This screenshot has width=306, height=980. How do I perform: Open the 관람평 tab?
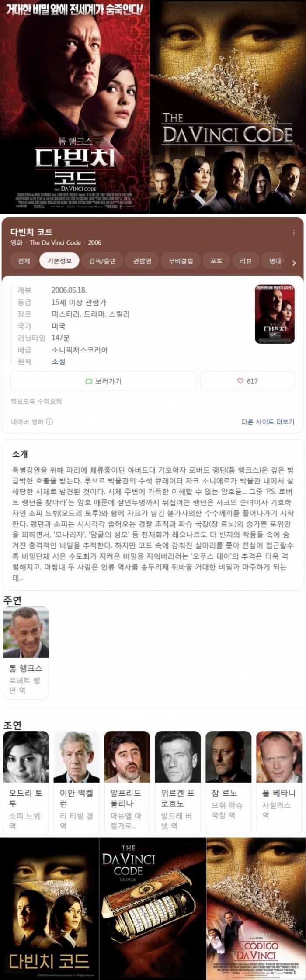point(142,261)
